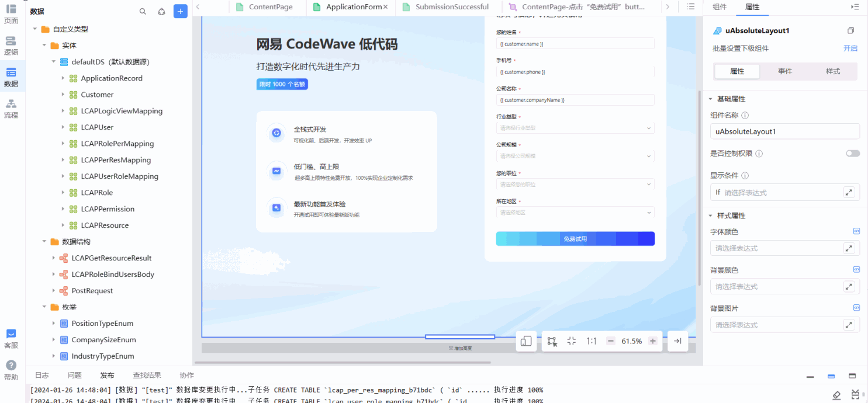
Task: Open the 行业类型 dropdown in the form
Action: pyautogui.click(x=575, y=128)
